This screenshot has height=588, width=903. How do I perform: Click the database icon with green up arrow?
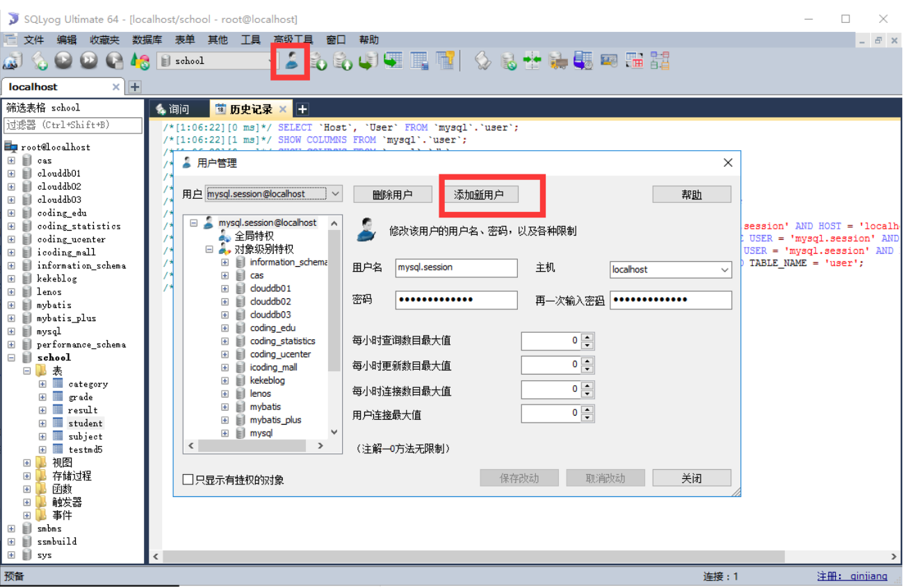[342, 61]
